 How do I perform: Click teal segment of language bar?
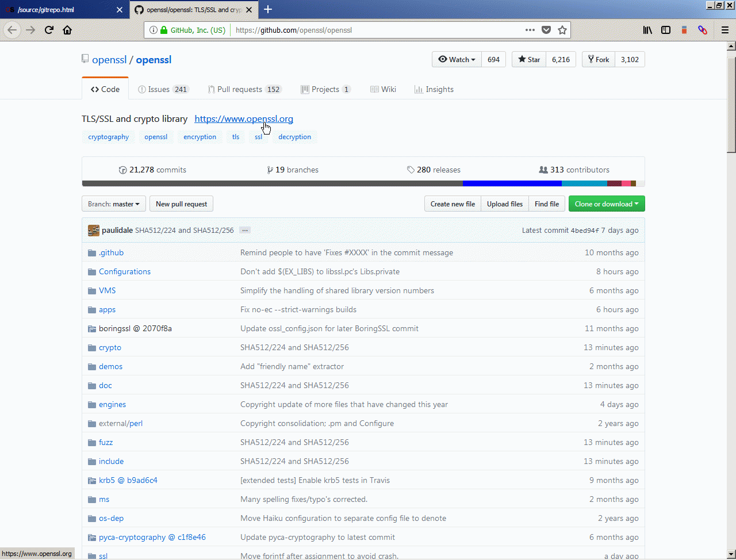584,183
